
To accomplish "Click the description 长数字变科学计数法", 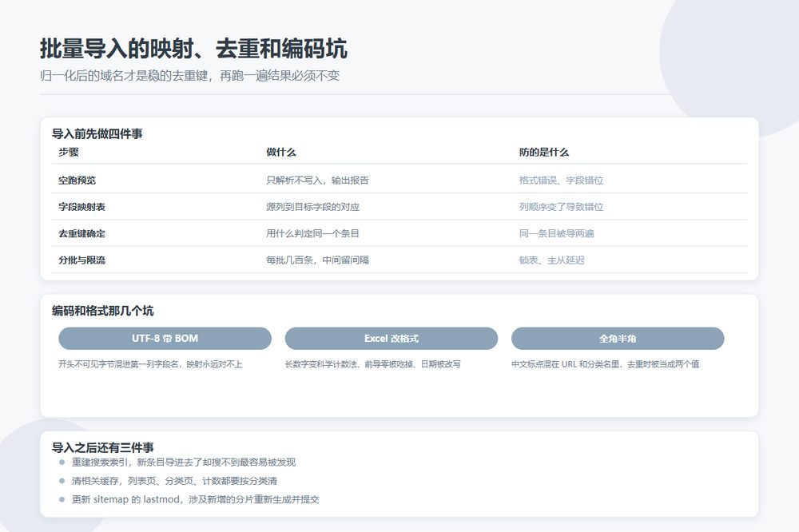I will pyautogui.click(x=372, y=363).
